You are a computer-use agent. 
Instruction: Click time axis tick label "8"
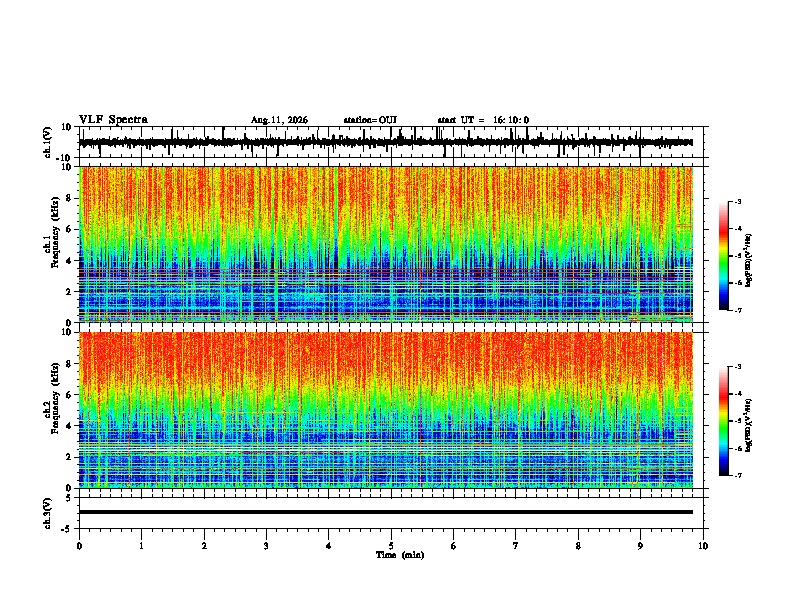(x=578, y=546)
